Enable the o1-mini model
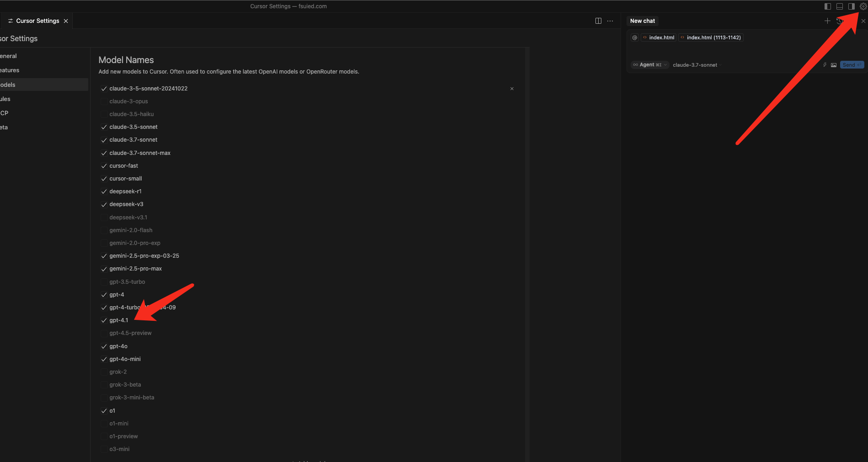Screen dimensions: 868x462 coord(104,424)
